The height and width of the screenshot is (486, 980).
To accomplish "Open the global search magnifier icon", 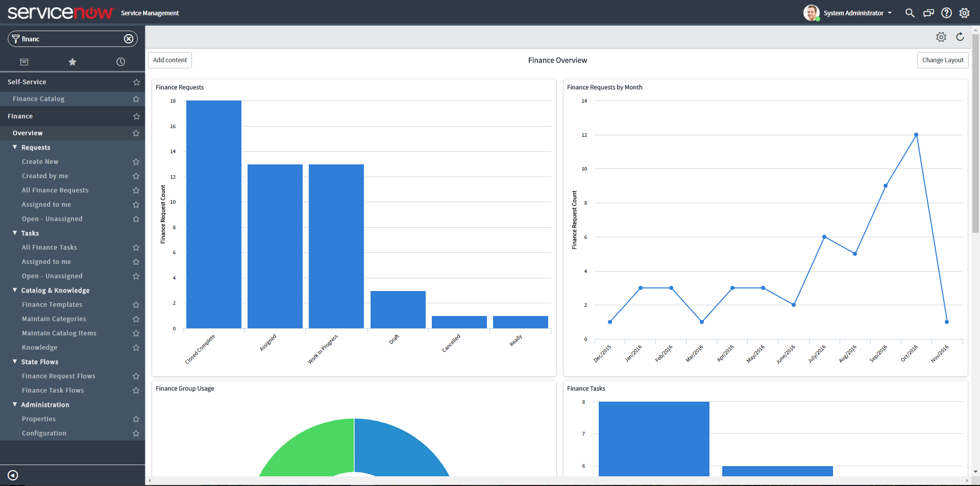I will point(910,13).
